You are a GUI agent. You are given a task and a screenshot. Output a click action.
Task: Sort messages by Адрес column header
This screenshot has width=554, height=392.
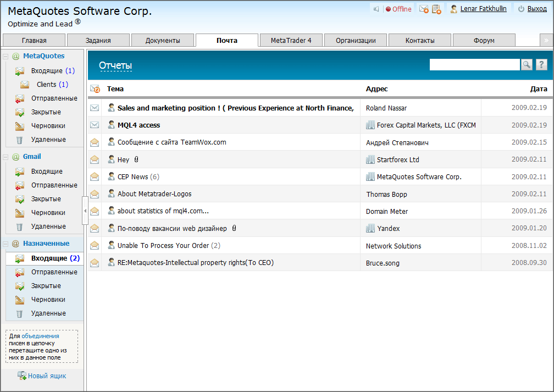click(x=376, y=89)
